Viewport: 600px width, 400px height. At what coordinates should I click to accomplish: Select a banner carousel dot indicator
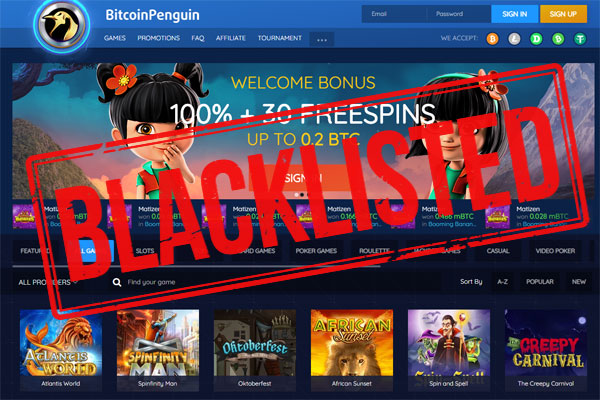pyautogui.click(x=302, y=195)
